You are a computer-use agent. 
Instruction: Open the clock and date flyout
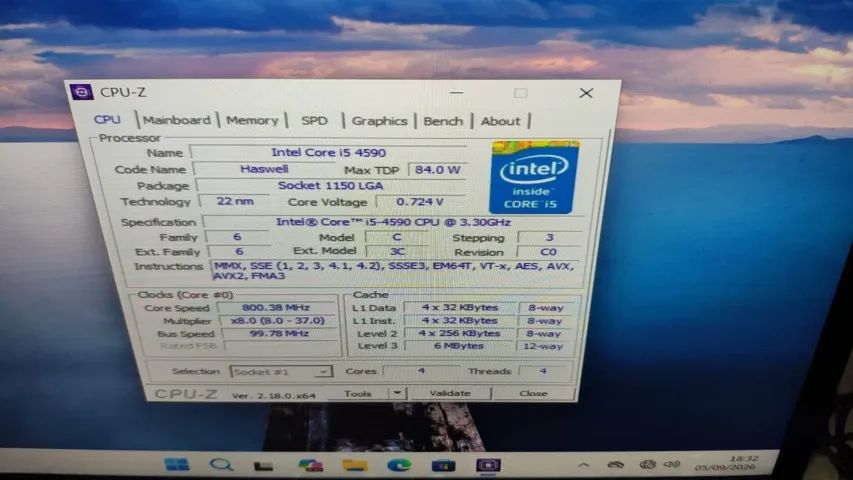click(727, 463)
